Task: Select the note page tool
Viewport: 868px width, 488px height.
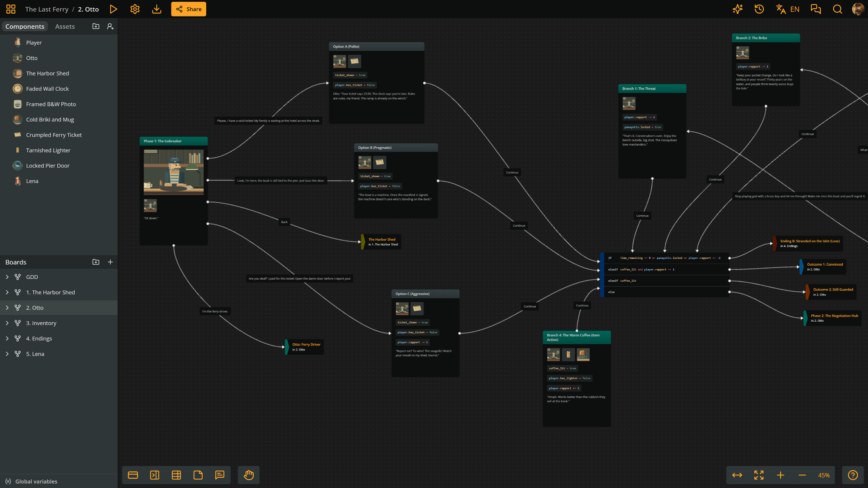Action: (198, 475)
